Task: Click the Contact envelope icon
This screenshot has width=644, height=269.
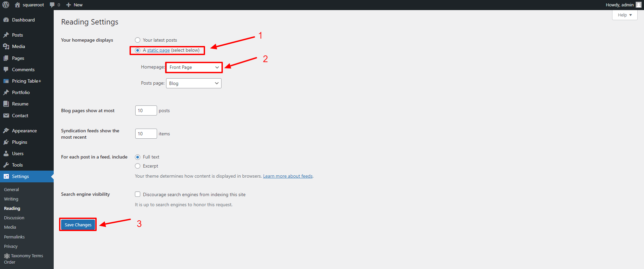Action: point(6,116)
